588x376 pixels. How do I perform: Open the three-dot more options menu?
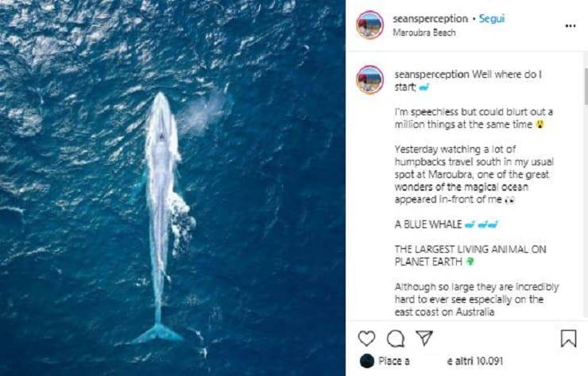point(570,25)
